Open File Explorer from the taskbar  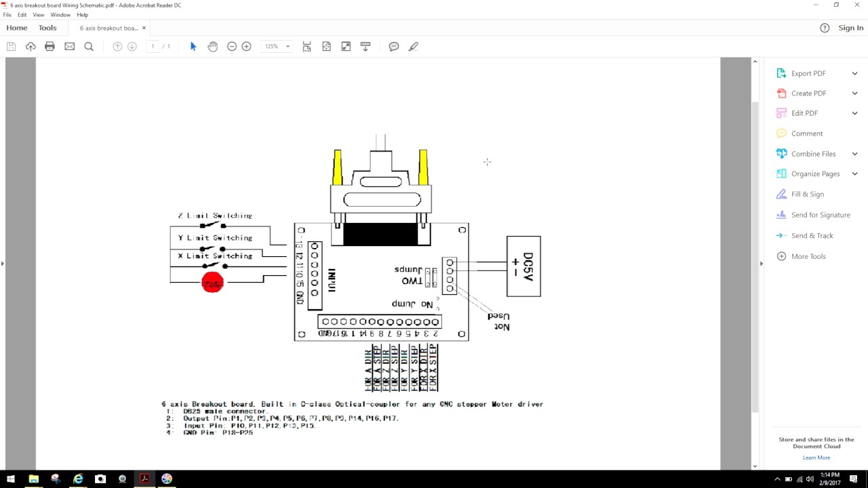[33, 479]
